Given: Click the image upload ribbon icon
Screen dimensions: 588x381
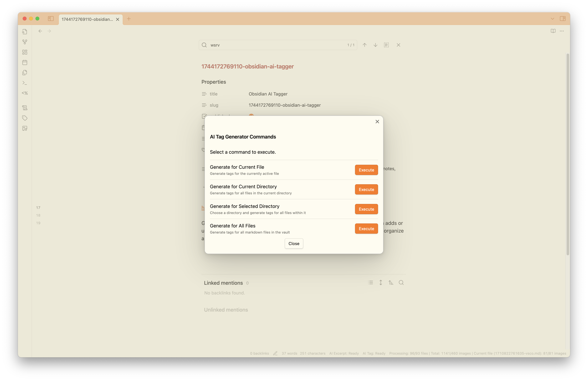Looking at the screenshot, I should pyautogui.click(x=25, y=128).
